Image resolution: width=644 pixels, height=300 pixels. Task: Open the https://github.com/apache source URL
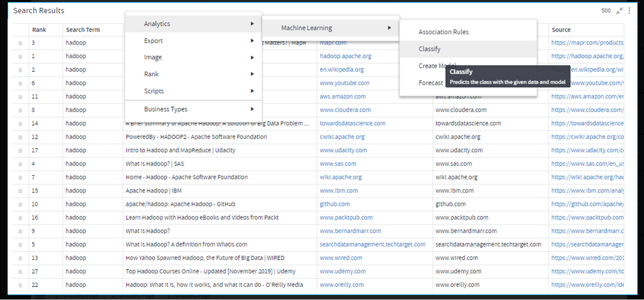click(x=587, y=204)
